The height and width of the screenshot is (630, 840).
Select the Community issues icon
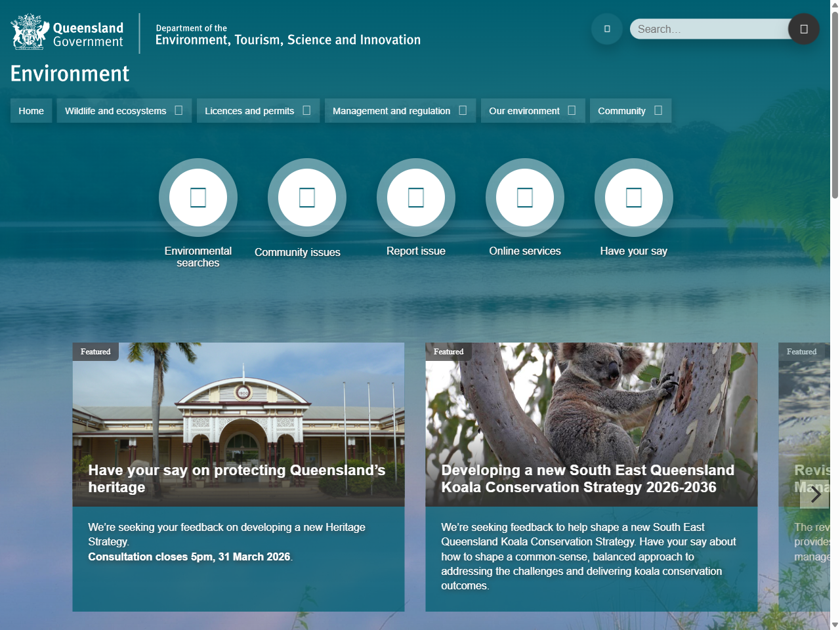[x=306, y=198]
